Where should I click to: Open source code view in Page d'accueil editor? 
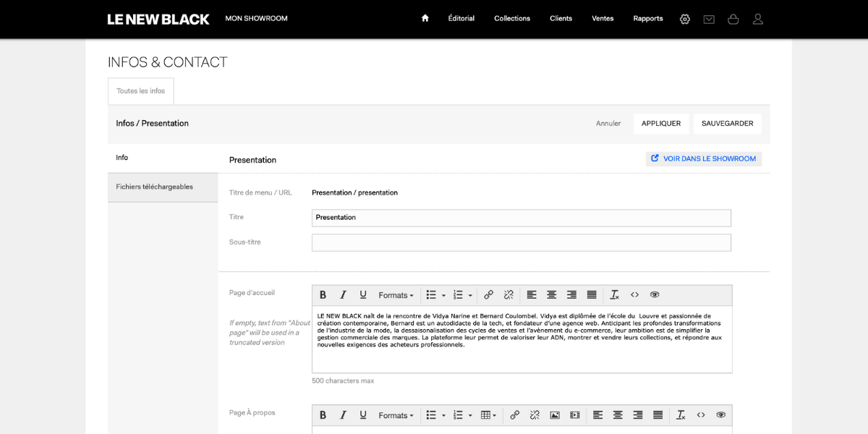[x=634, y=295]
